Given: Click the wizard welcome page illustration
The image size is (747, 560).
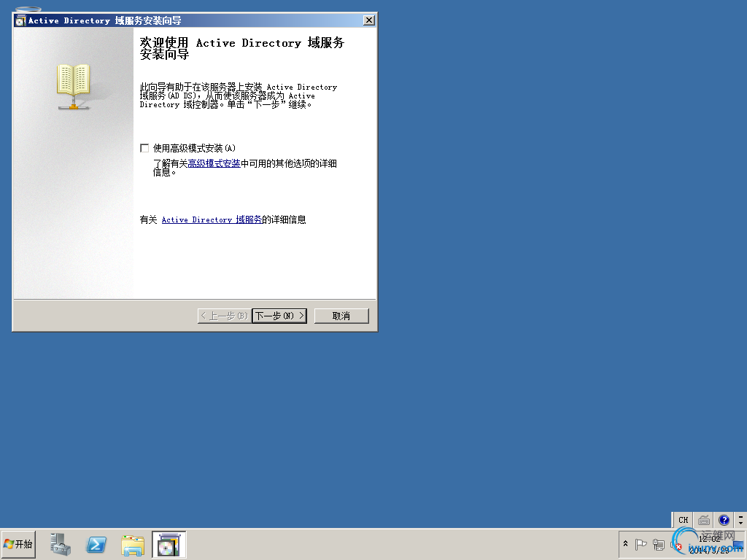Looking at the screenshot, I should pyautogui.click(x=72, y=87).
